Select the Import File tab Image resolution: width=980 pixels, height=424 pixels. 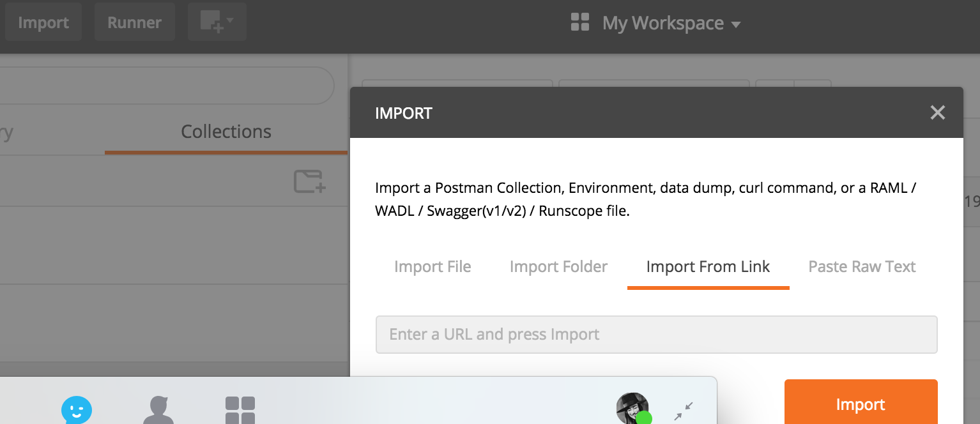(433, 266)
